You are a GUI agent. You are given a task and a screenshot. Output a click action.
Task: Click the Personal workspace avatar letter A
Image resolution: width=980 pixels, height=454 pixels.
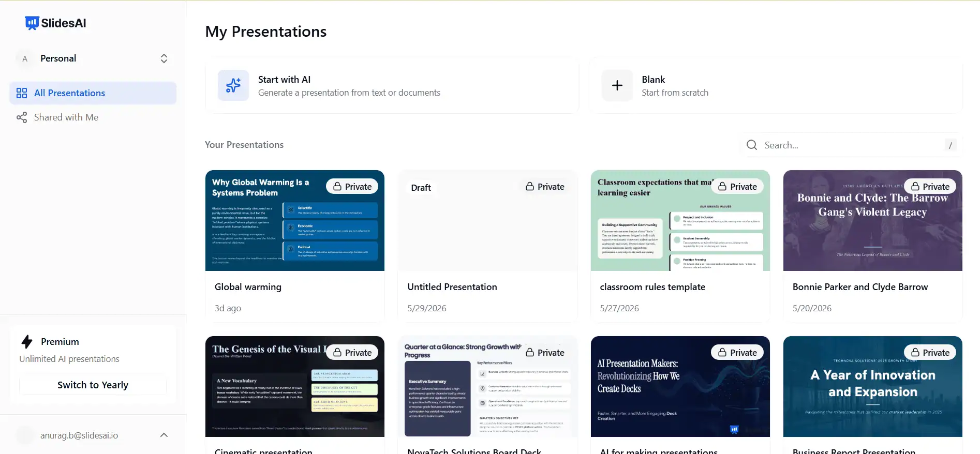point(25,58)
